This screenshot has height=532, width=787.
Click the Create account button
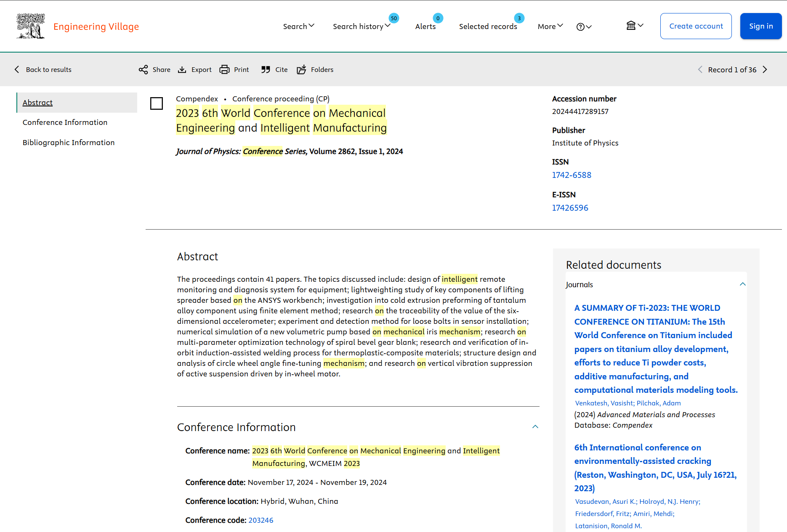(696, 26)
